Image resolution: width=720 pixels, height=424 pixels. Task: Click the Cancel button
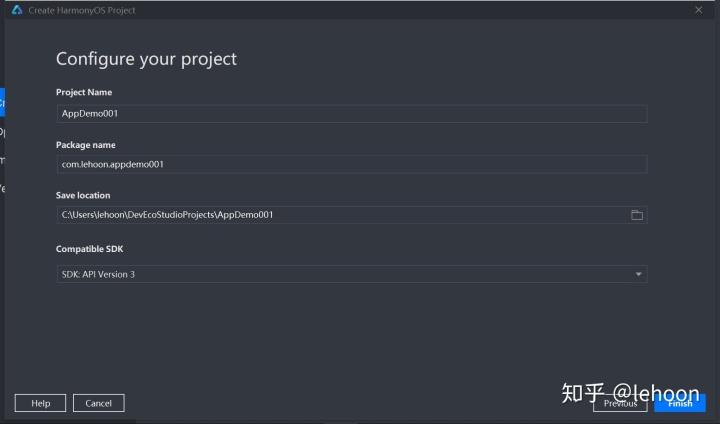point(98,403)
